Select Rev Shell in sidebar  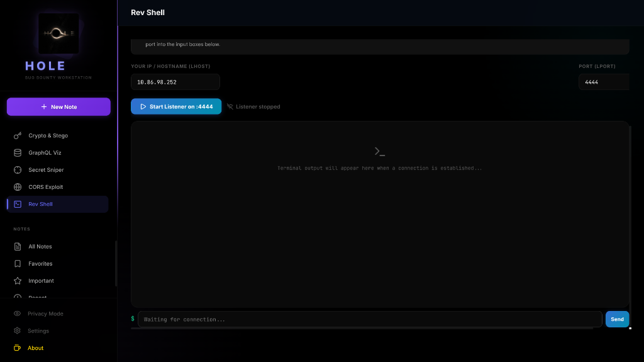(57, 204)
